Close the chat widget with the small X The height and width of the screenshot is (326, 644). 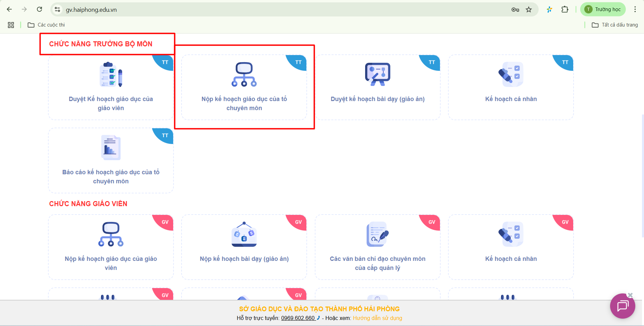[630, 295]
